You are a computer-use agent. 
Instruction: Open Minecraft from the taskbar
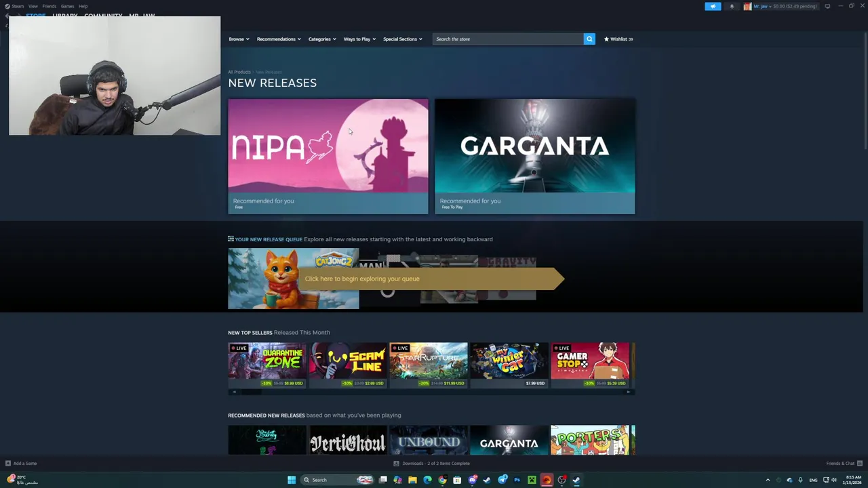pos(532,480)
